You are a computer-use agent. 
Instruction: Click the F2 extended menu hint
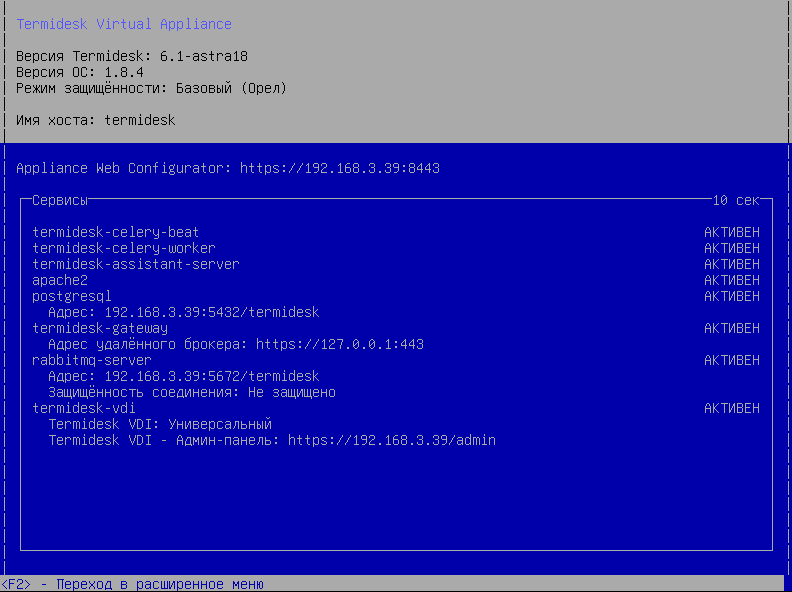pyautogui.click(x=132, y=584)
